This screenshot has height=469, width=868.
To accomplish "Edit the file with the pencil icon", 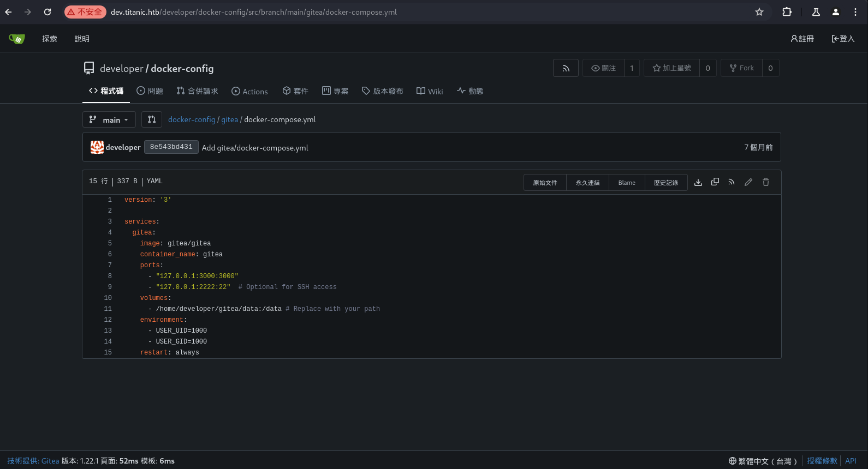I will [x=748, y=182].
